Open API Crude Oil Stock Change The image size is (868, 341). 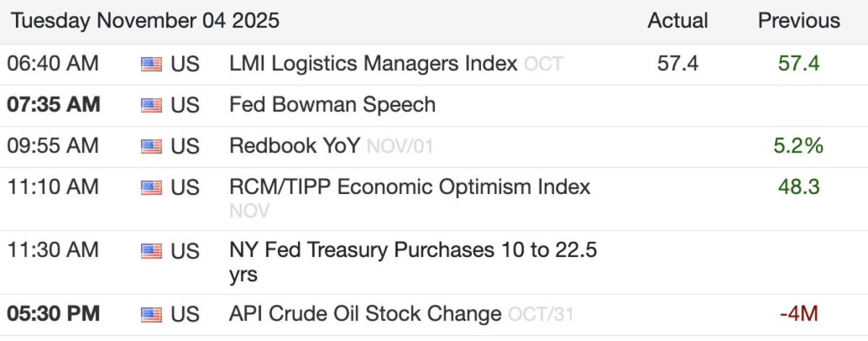[365, 314]
